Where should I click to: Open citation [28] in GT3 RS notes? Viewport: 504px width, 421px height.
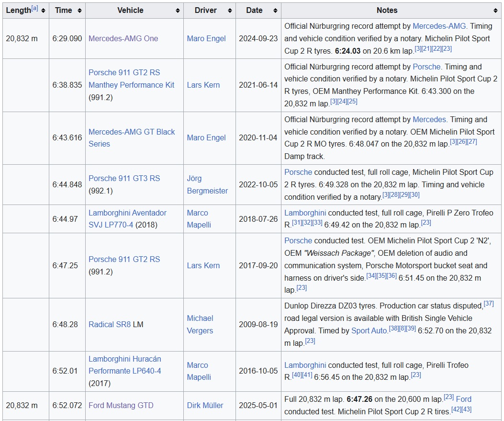394,195
